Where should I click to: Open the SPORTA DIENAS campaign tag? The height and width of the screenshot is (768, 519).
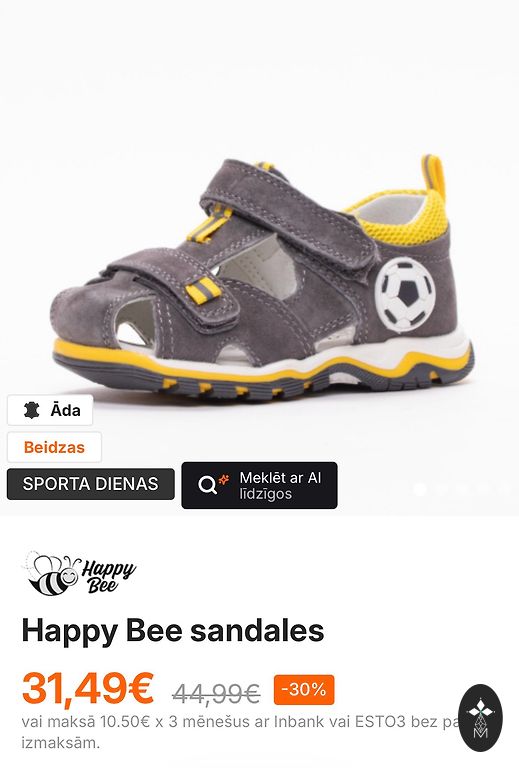(91, 484)
